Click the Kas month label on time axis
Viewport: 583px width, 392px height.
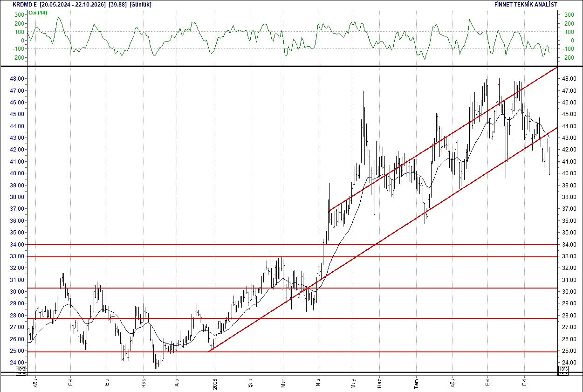pos(144,383)
